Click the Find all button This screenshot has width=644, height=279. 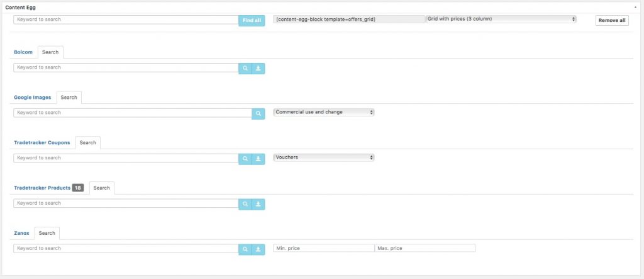pyautogui.click(x=252, y=21)
